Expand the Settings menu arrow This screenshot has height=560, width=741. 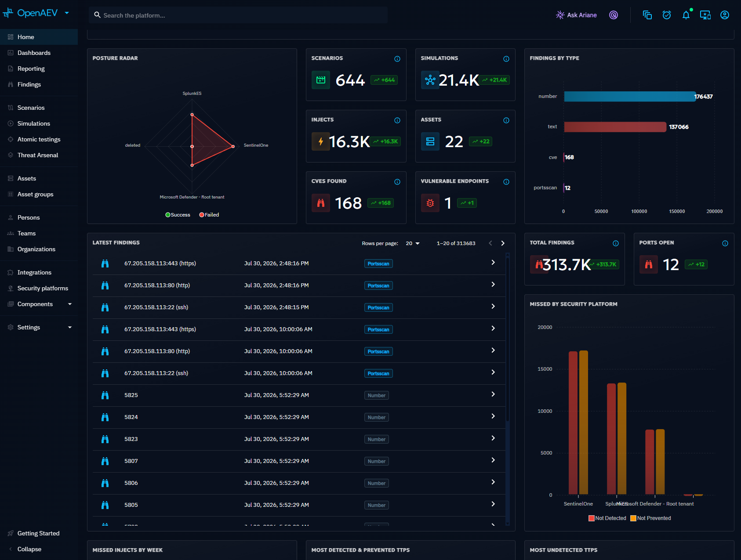(x=70, y=327)
